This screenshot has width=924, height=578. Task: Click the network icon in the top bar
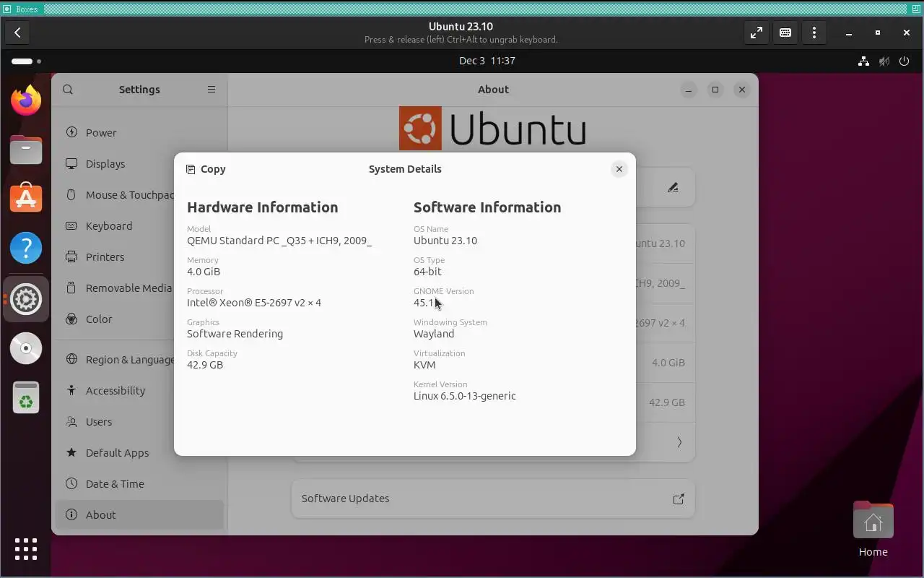(x=863, y=61)
